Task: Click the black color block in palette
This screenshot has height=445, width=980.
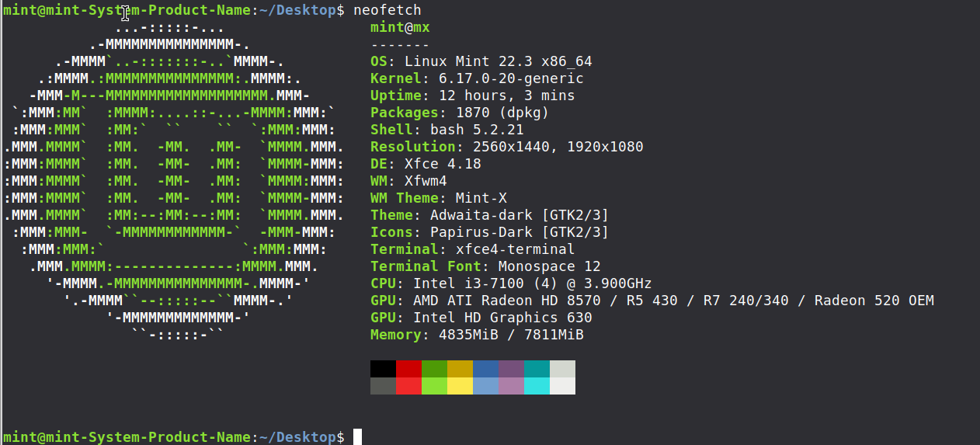Action: tap(383, 368)
